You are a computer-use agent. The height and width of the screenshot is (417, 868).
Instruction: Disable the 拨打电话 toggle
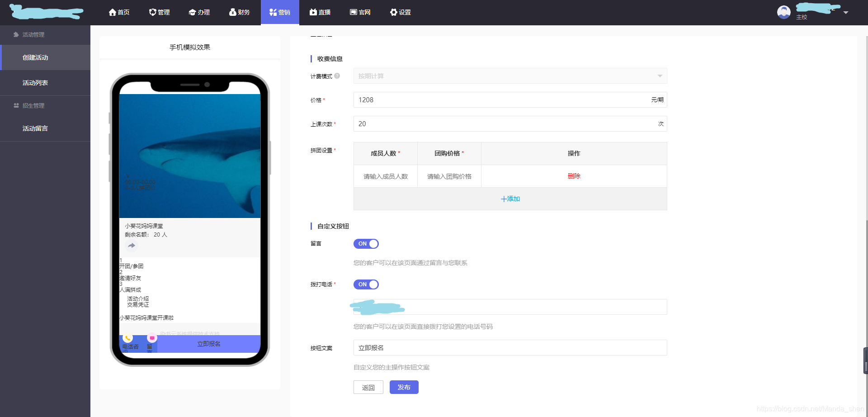point(366,284)
